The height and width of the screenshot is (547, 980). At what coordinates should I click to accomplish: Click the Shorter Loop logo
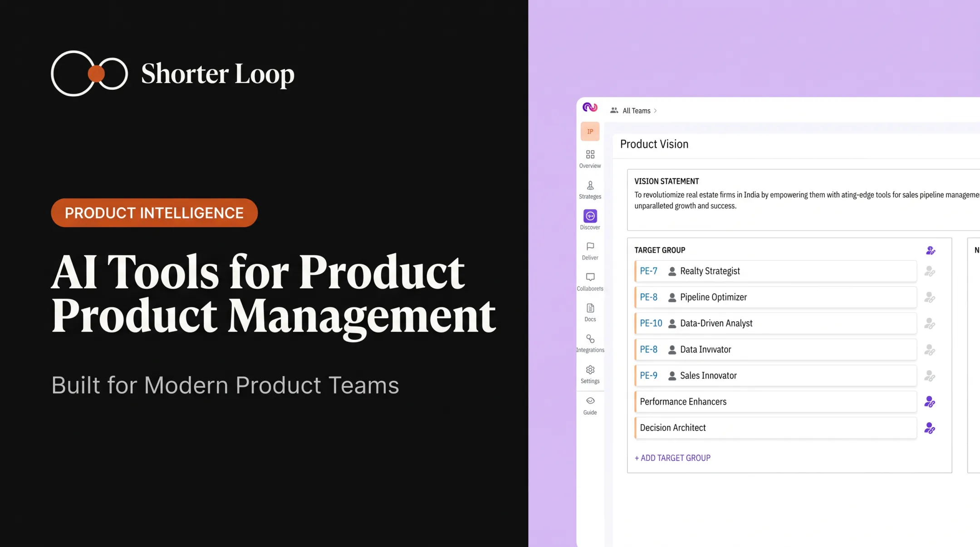click(173, 73)
